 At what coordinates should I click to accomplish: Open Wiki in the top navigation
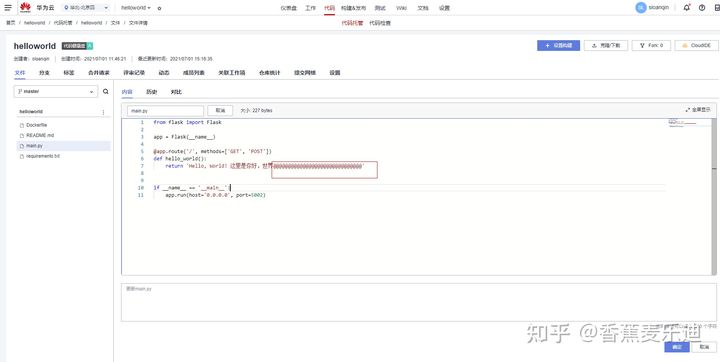[401, 8]
